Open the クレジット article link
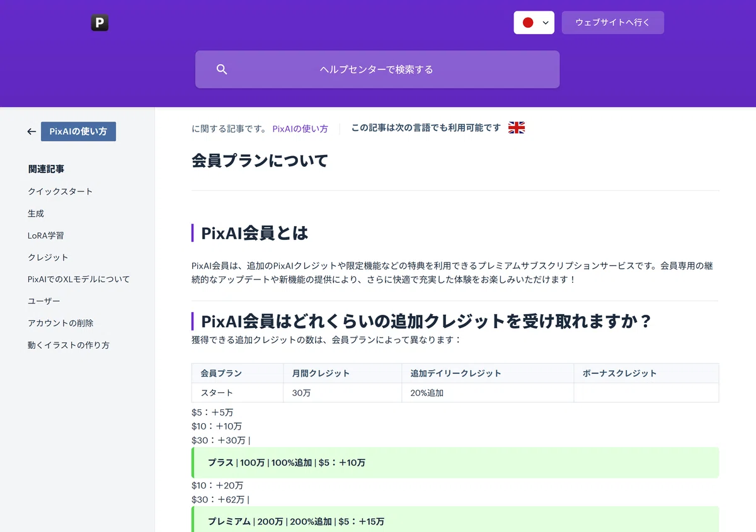Screen dimensions: 756x532 (48, 258)
